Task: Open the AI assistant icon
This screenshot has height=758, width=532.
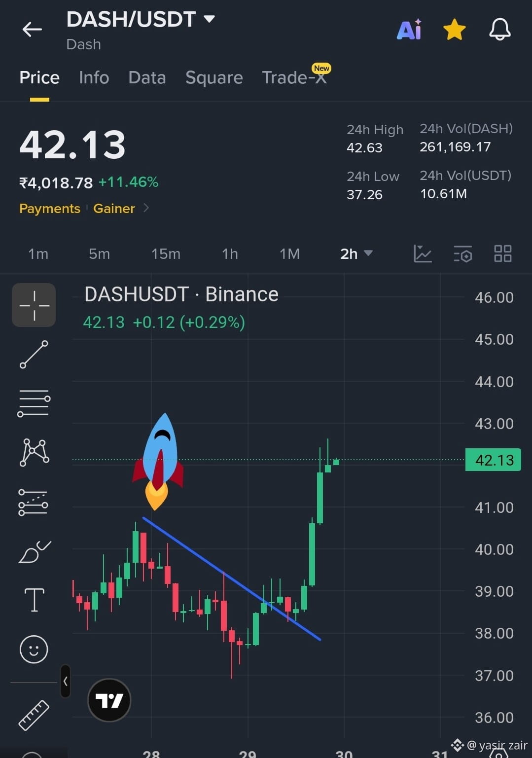Action: coord(410,30)
